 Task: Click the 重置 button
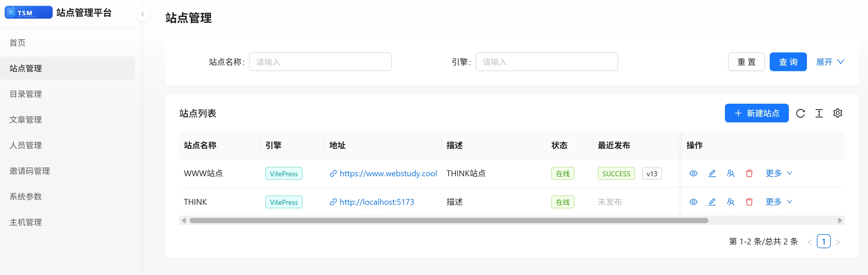pos(746,62)
